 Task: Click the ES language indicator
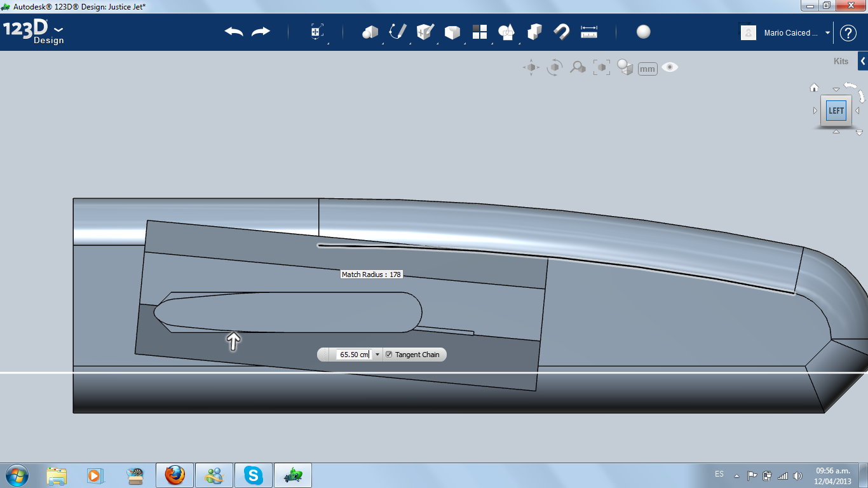point(719,474)
